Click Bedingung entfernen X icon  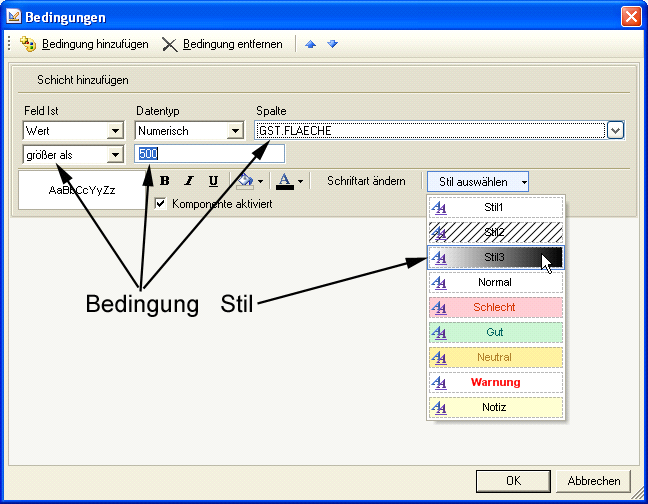[x=169, y=44]
